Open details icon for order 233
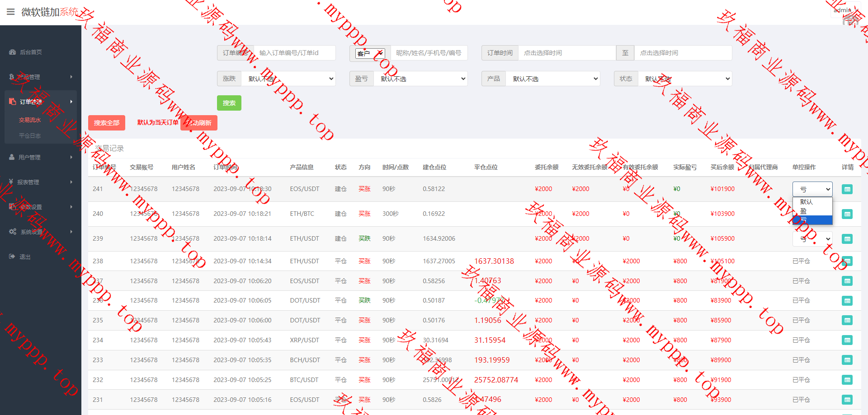Screen dimensions: 868x415 coord(847,360)
